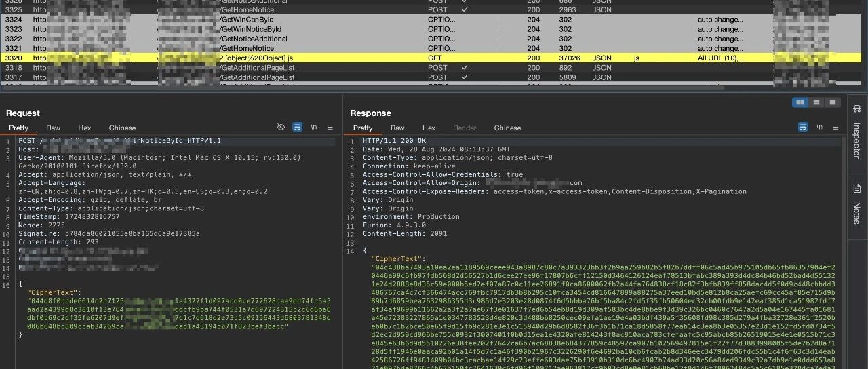The width and height of the screenshot is (868, 369).
Task: Switch to top-bottom stacked layout view
Action: pos(816,102)
